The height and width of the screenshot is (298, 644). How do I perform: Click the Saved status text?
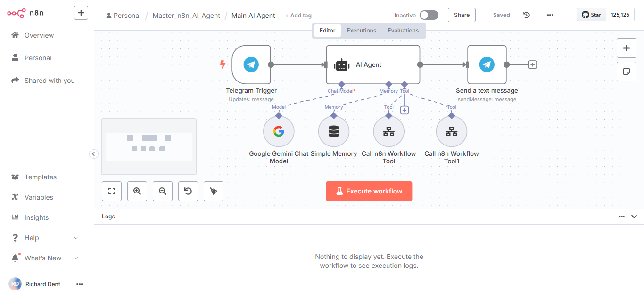501,15
